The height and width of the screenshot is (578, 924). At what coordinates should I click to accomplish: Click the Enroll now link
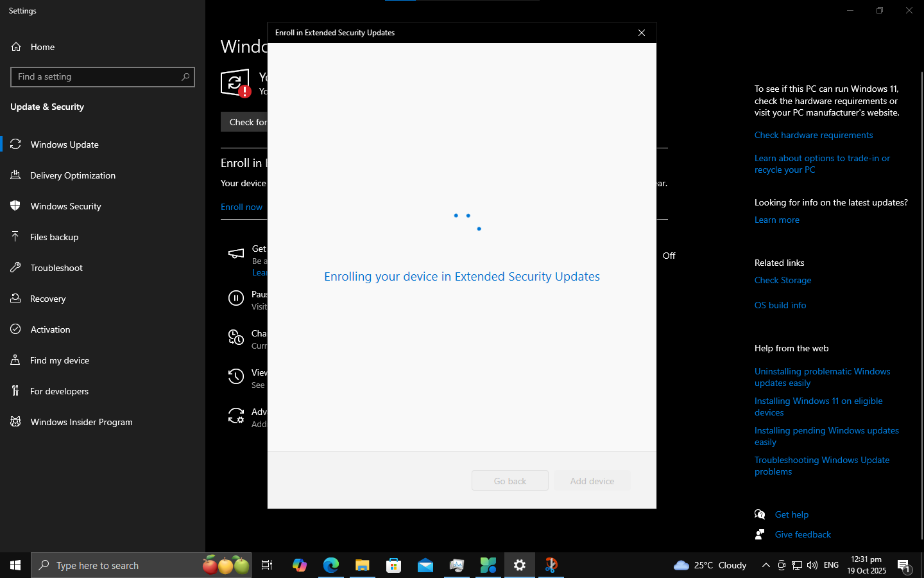241,207
